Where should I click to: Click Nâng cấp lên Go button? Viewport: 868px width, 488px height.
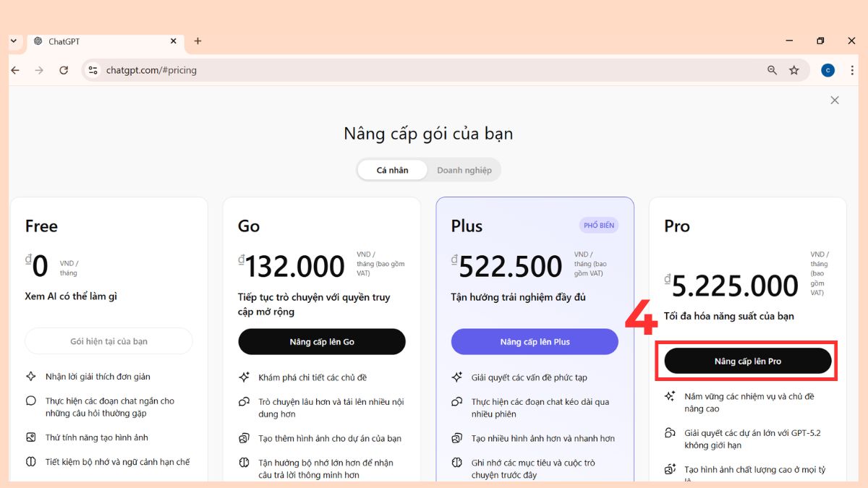point(321,341)
